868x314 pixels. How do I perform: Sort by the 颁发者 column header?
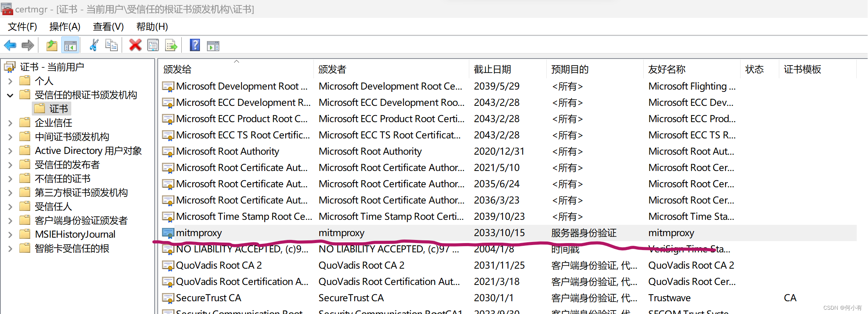click(x=391, y=69)
